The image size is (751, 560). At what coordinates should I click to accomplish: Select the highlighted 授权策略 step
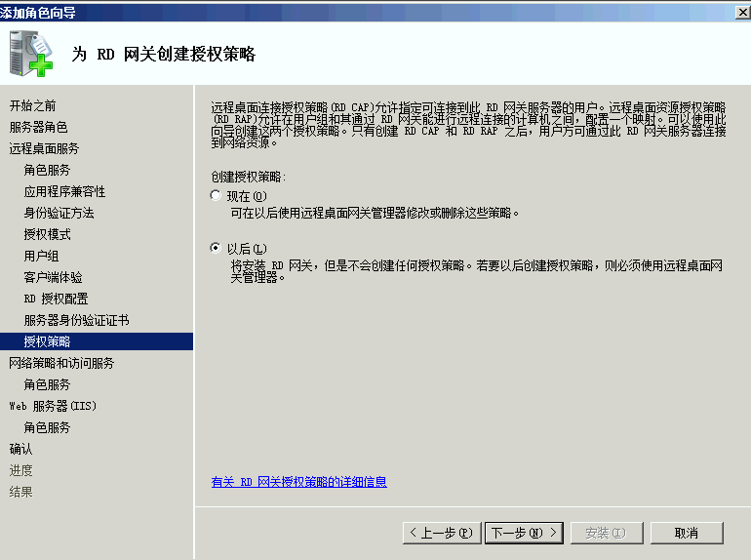pyautogui.click(x=97, y=341)
